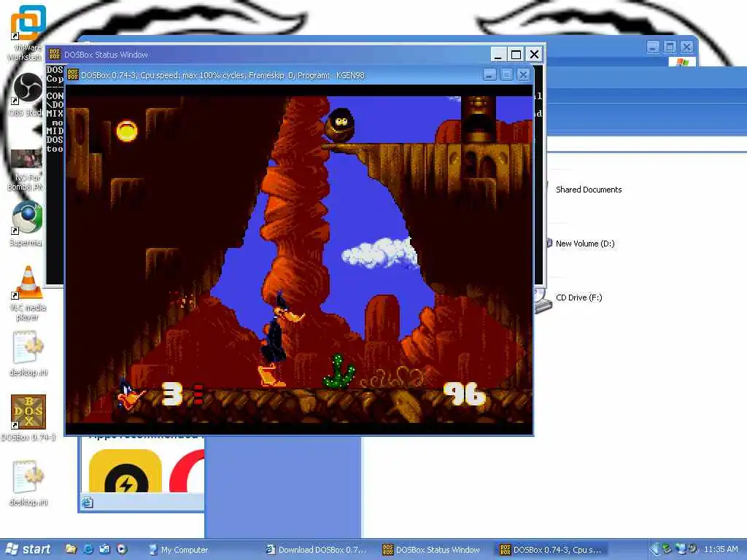Open the folder icon in Quick Launch
Viewport: 747px width, 560px height.
click(71, 549)
